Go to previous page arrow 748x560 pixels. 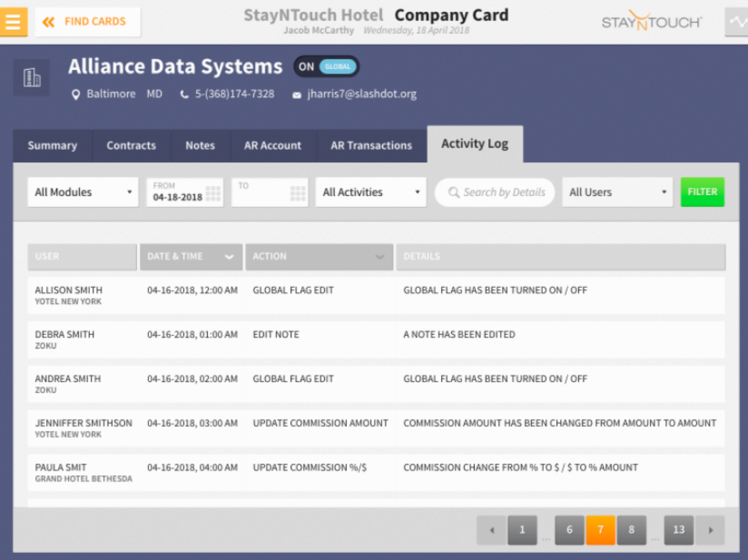click(492, 530)
